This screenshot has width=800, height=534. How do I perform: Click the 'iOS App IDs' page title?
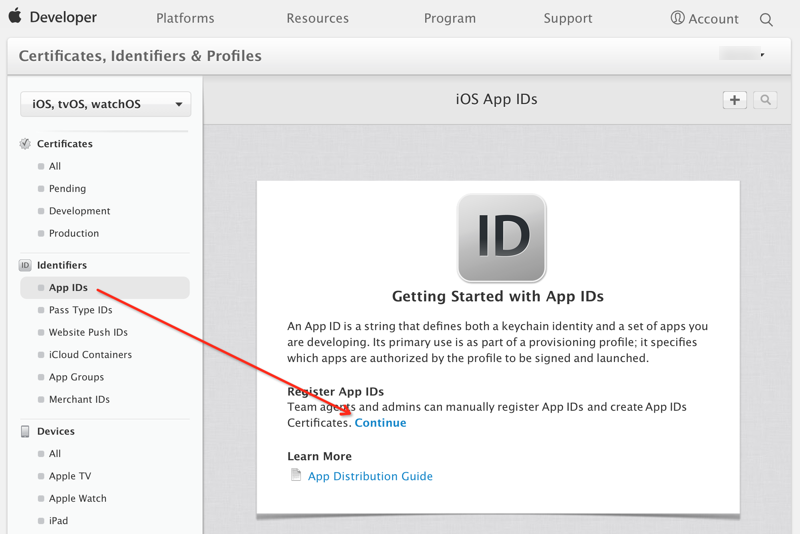[496, 99]
